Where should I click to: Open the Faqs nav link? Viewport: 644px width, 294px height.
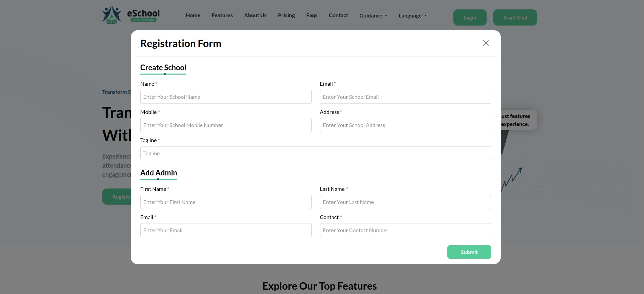[311, 15]
